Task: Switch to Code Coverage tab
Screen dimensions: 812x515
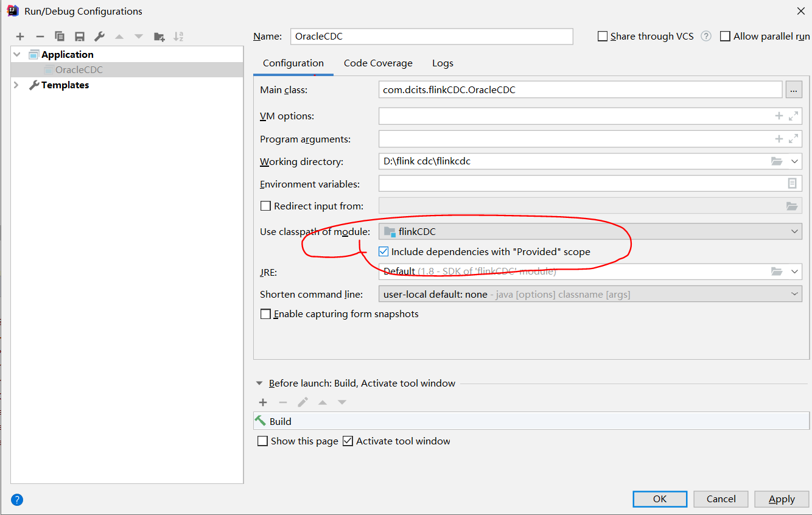Action: 378,63
